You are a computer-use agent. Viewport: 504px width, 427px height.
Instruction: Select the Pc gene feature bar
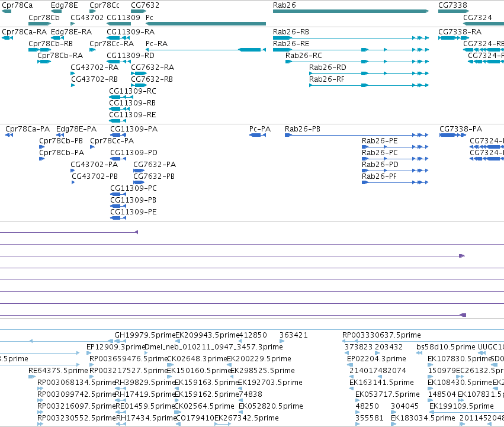(206, 24)
